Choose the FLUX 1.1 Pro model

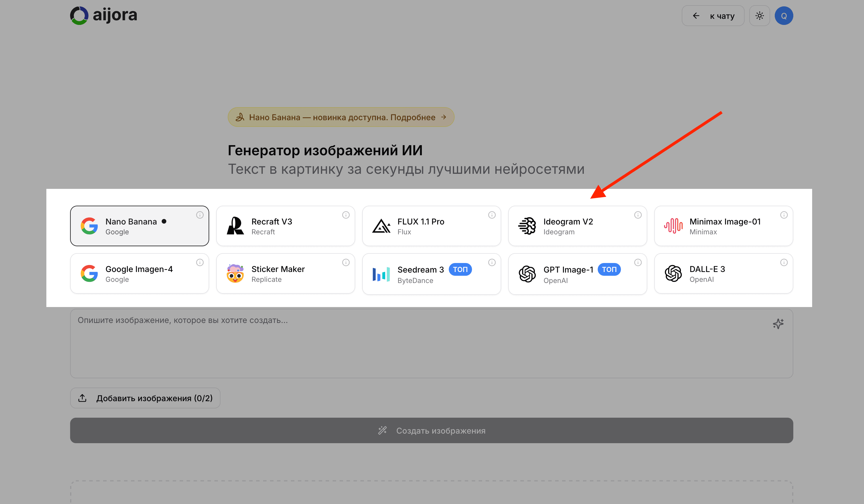pyautogui.click(x=431, y=226)
